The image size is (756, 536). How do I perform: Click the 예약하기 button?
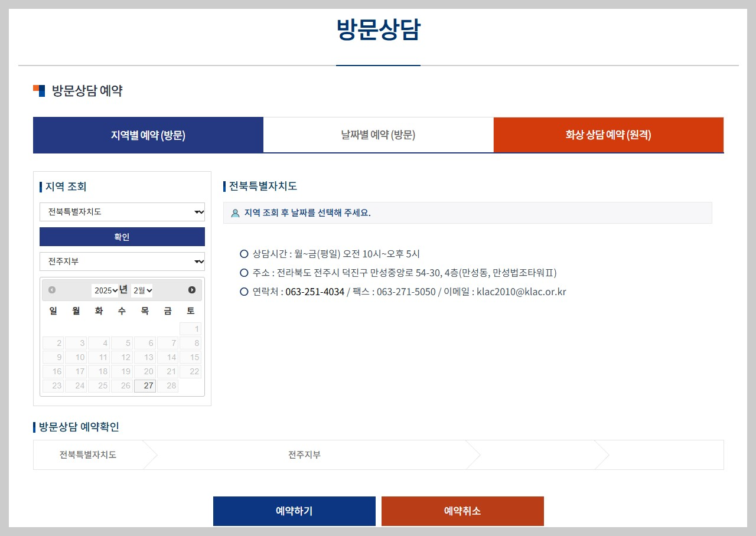[x=294, y=511]
